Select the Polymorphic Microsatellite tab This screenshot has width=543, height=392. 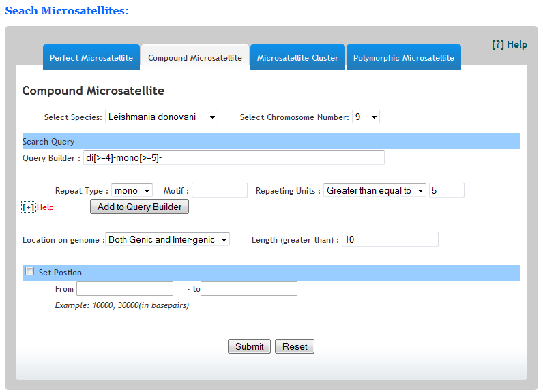coord(403,58)
